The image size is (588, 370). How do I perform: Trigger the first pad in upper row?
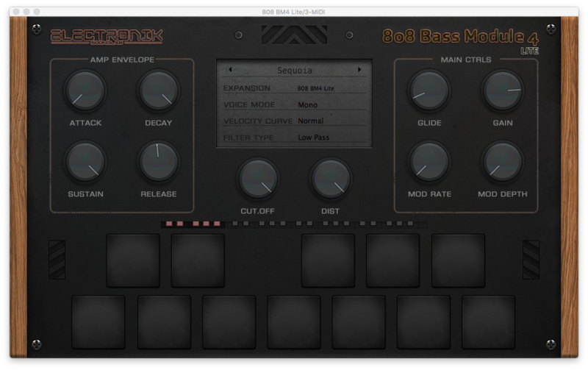(x=133, y=261)
